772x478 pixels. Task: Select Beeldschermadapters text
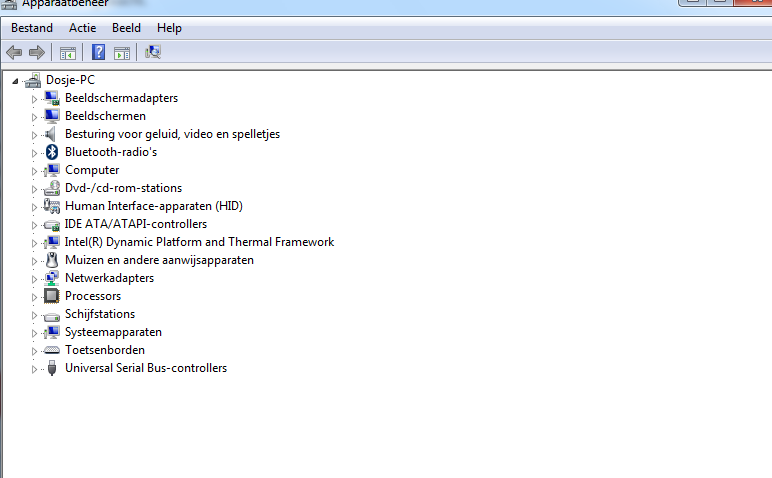pyautogui.click(x=122, y=98)
